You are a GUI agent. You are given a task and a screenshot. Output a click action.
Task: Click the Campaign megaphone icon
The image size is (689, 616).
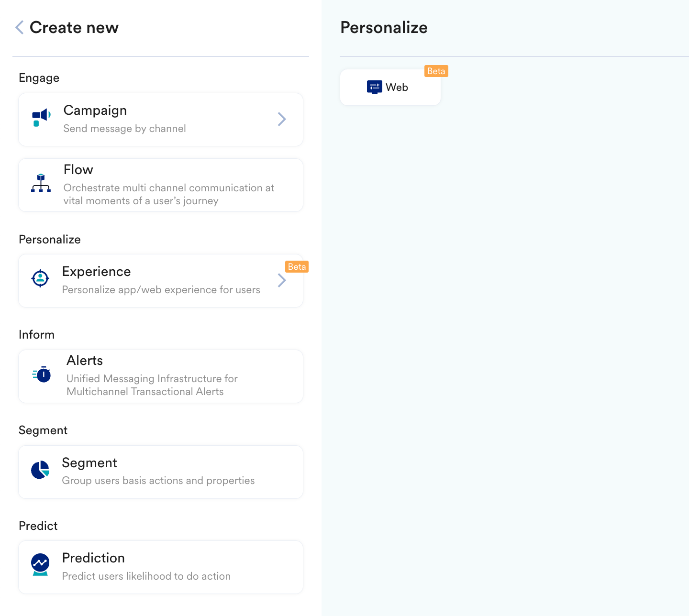(41, 118)
